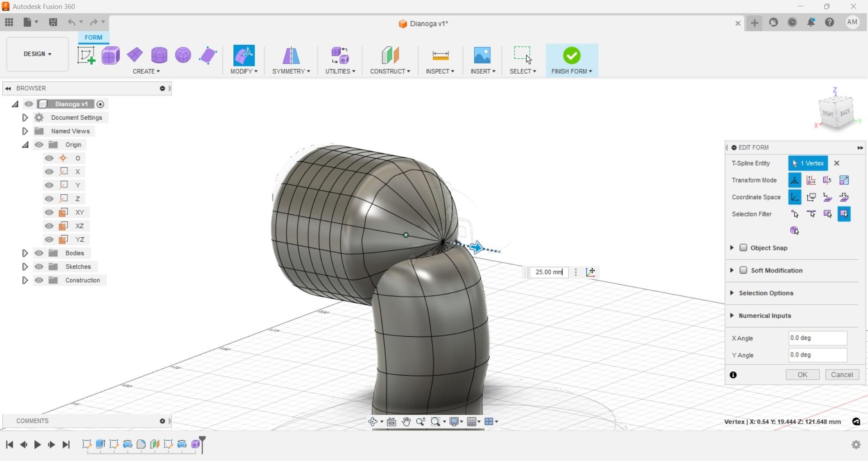Image resolution: width=868 pixels, height=461 pixels.
Task: Expand the Soft Modification section
Action: point(732,270)
